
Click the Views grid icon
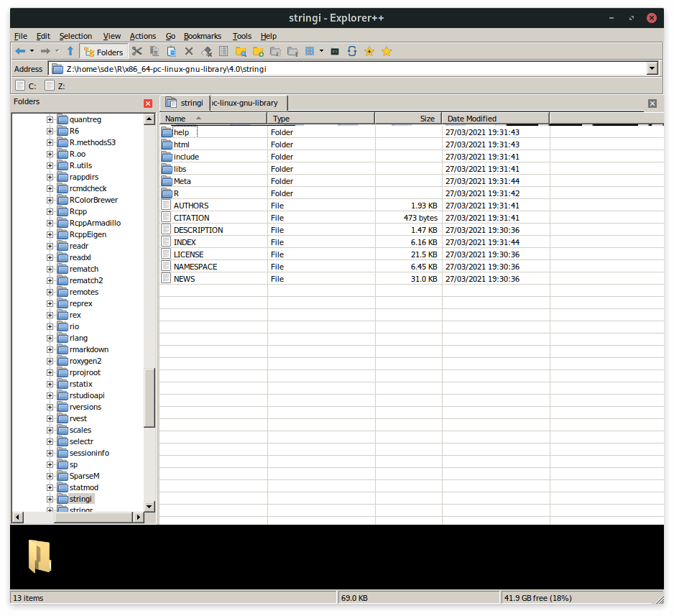pyautogui.click(x=310, y=52)
